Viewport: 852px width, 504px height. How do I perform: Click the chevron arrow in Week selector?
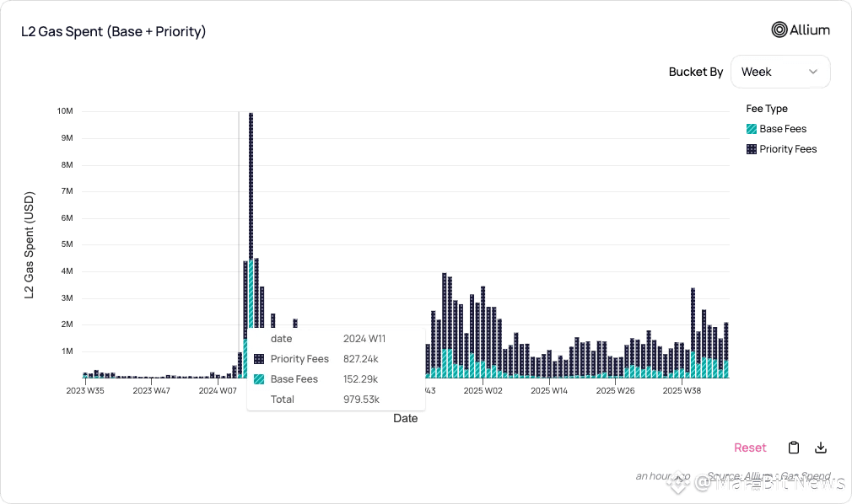[x=813, y=72]
